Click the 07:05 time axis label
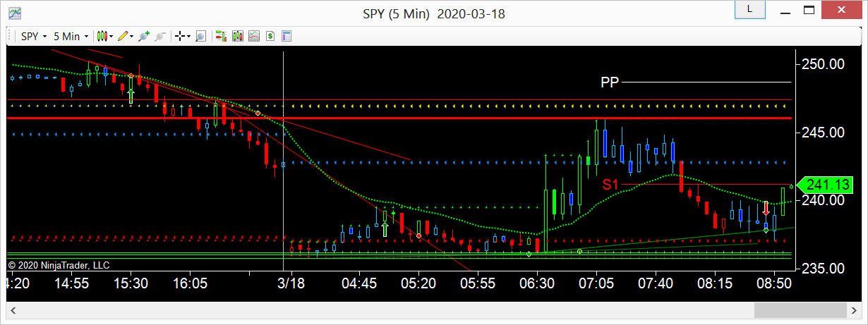The height and width of the screenshot is (325, 868). pos(597,283)
